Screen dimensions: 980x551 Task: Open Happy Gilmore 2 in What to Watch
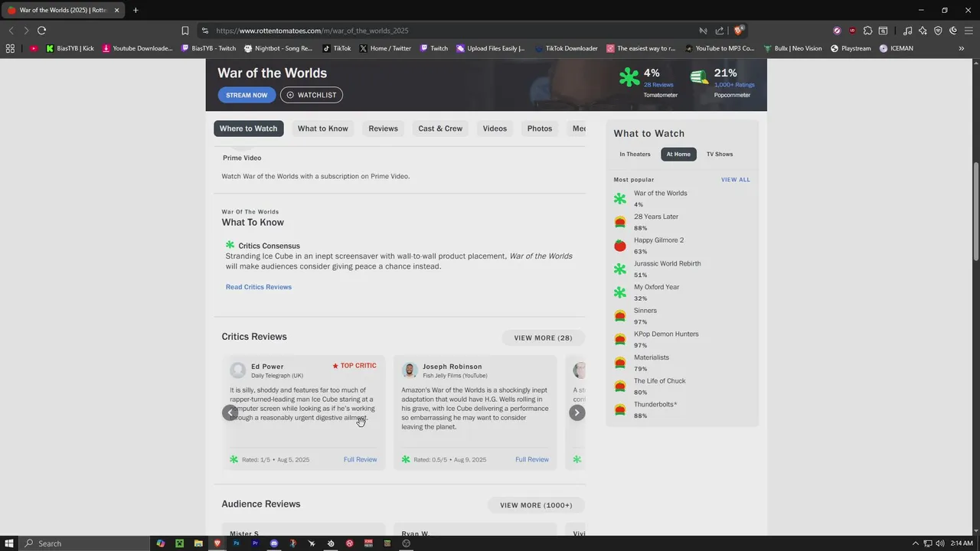659,240
